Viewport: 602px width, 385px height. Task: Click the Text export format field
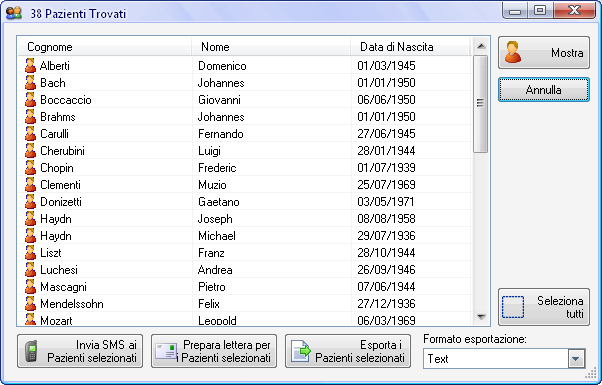point(496,359)
